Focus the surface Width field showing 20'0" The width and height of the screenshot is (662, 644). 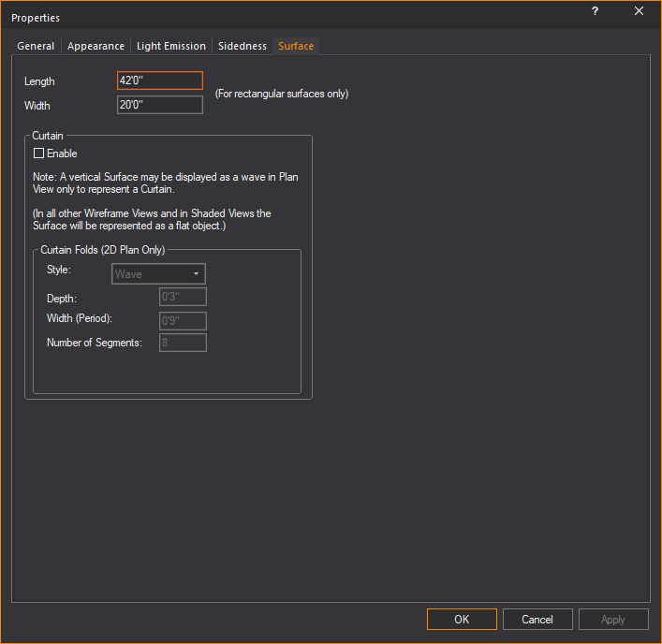[x=160, y=105]
